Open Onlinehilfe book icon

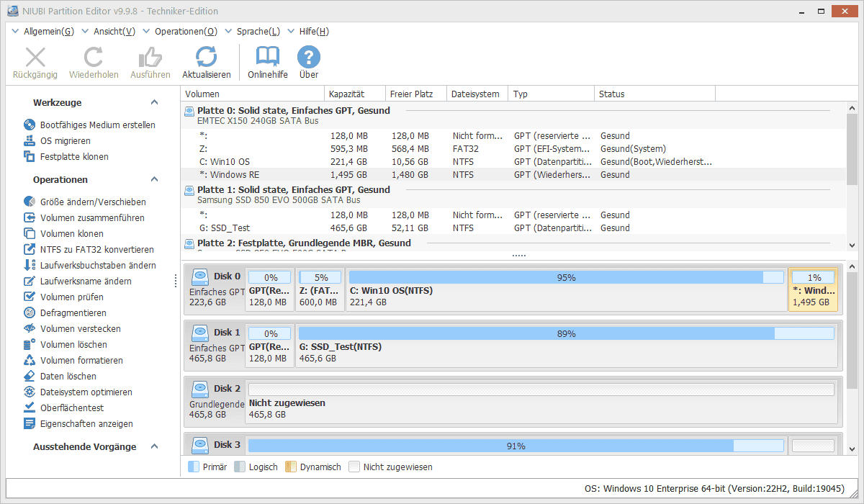tap(268, 58)
